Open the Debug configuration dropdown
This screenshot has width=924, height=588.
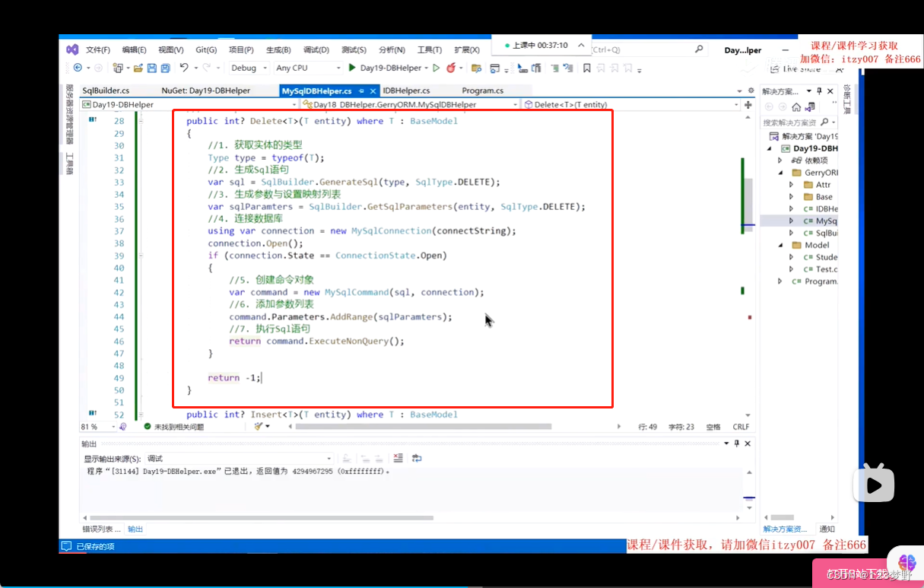[248, 68]
